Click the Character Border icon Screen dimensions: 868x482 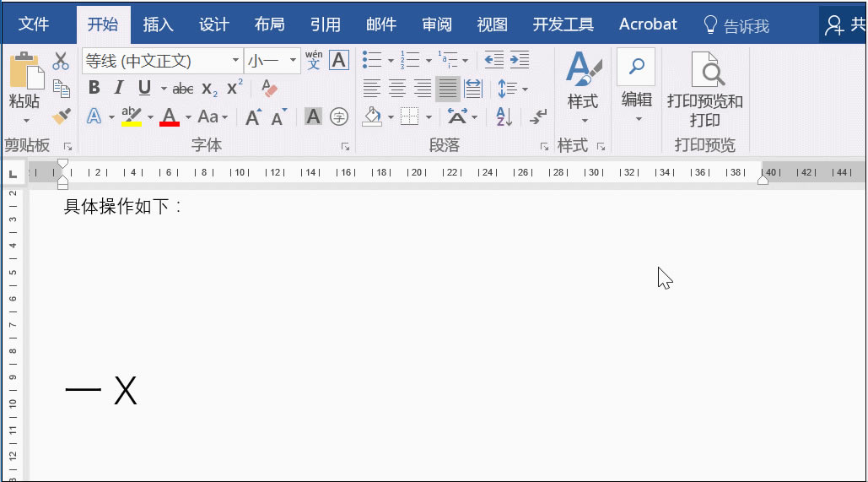tap(339, 60)
